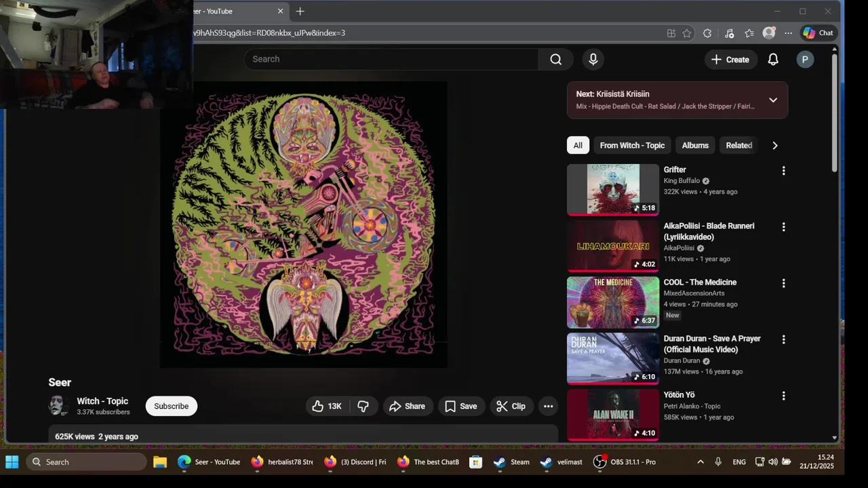The width and height of the screenshot is (868, 488).
Task: Add page to favorites with star icon
Action: pos(687,33)
